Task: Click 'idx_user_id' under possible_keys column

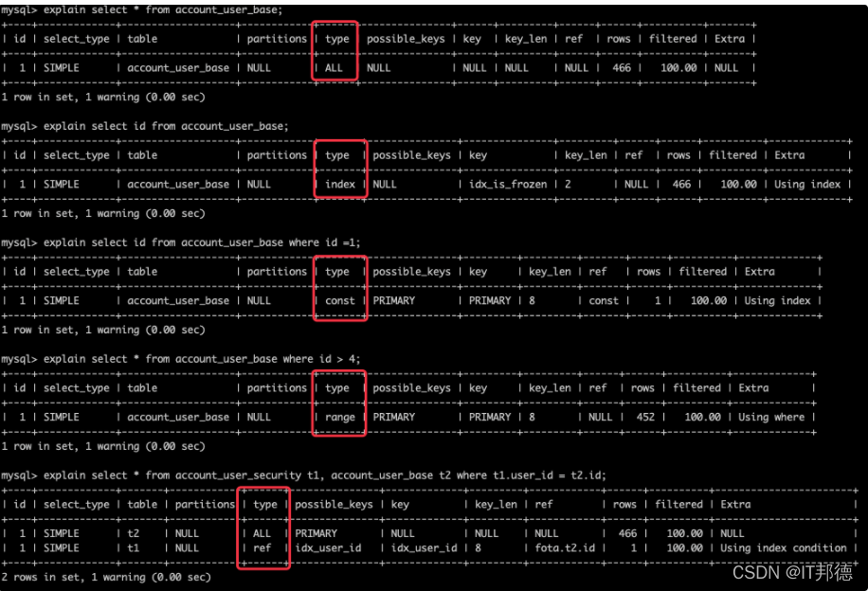Action: [x=328, y=547]
